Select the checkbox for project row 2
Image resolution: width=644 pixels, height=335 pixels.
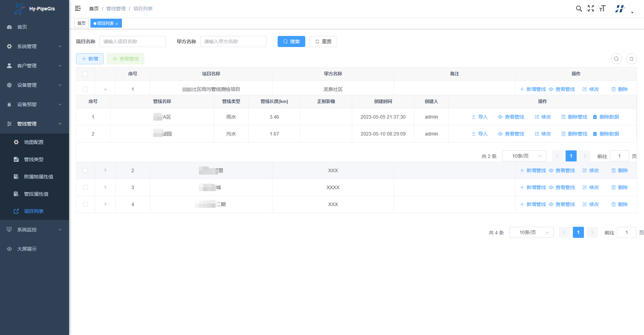click(x=85, y=170)
